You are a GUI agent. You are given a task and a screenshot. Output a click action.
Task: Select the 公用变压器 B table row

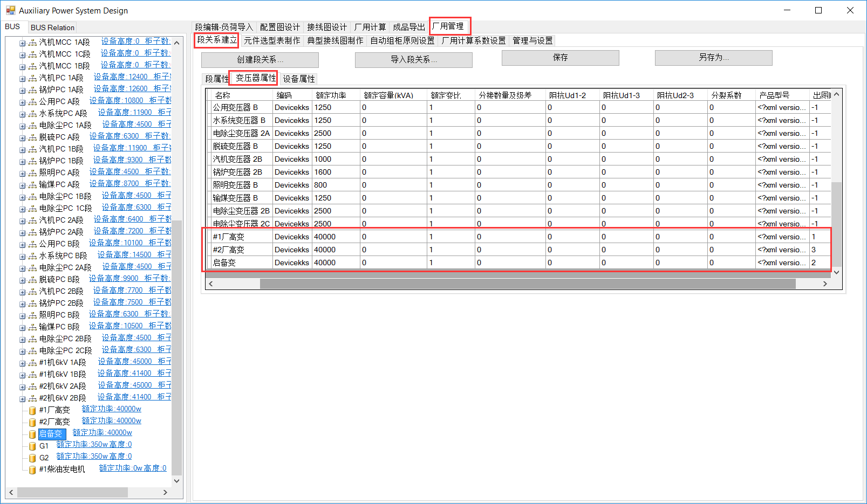[x=518, y=107]
